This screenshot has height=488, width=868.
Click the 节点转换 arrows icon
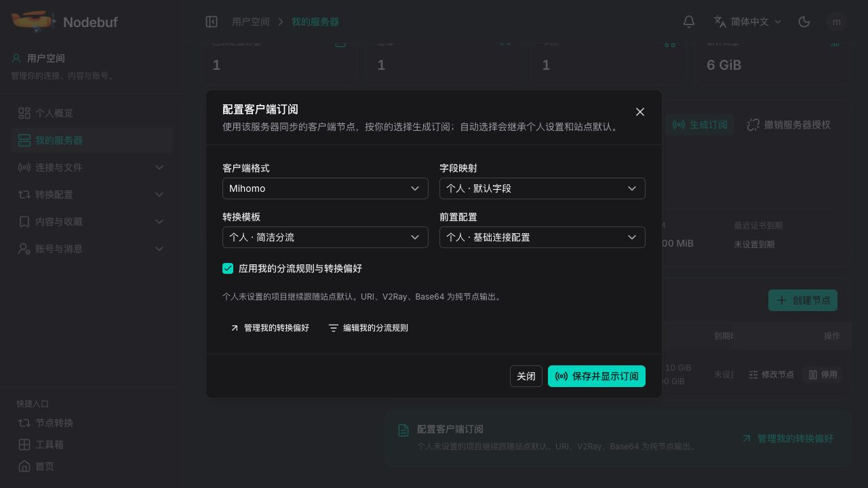24,423
